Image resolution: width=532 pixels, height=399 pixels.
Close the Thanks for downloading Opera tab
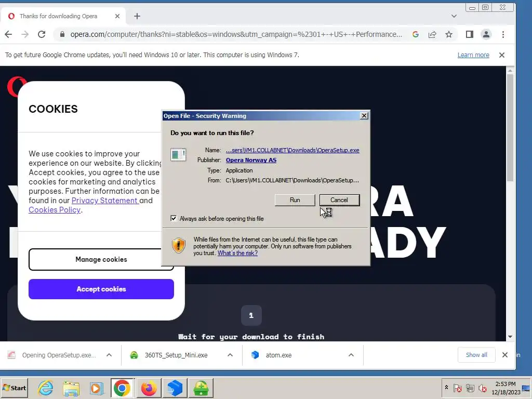[x=117, y=16]
